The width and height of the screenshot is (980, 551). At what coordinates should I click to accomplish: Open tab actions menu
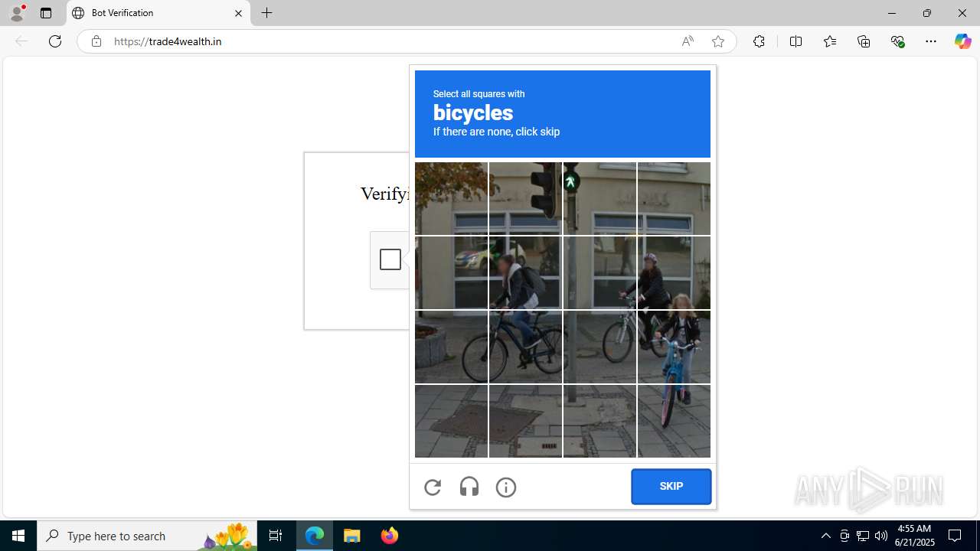tap(46, 13)
